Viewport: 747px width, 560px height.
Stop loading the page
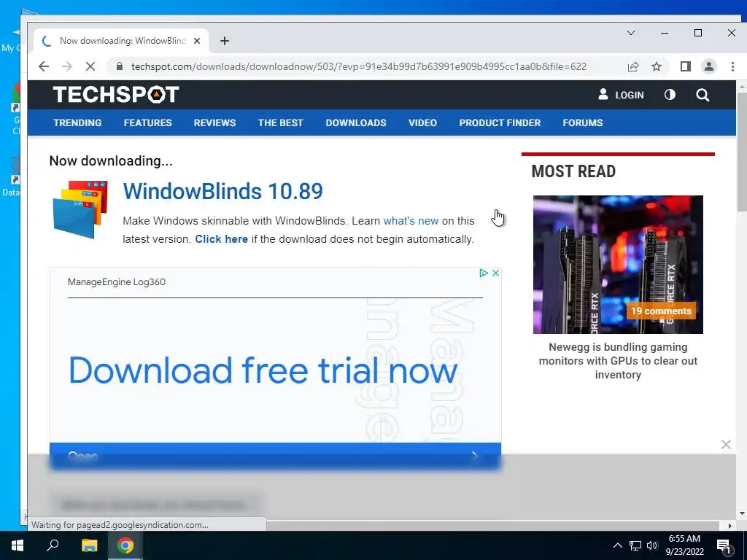coord(90,66)
